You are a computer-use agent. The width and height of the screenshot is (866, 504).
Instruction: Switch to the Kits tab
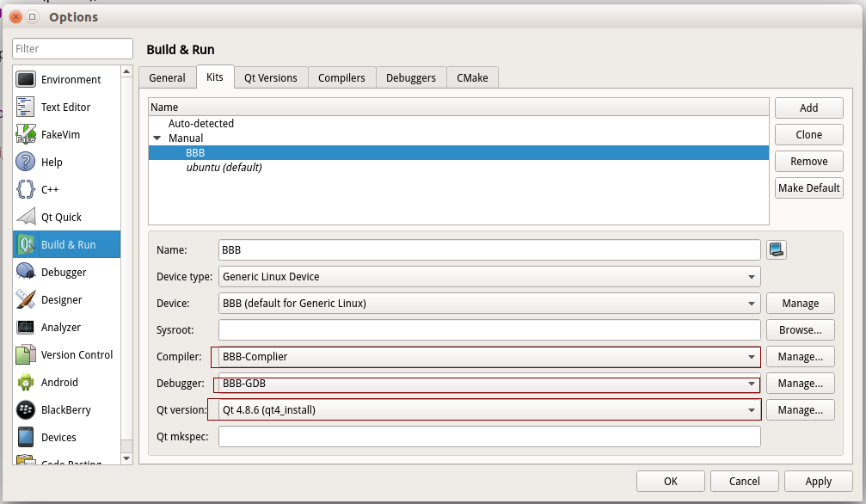pyautogui.click(x=215, y=77)
